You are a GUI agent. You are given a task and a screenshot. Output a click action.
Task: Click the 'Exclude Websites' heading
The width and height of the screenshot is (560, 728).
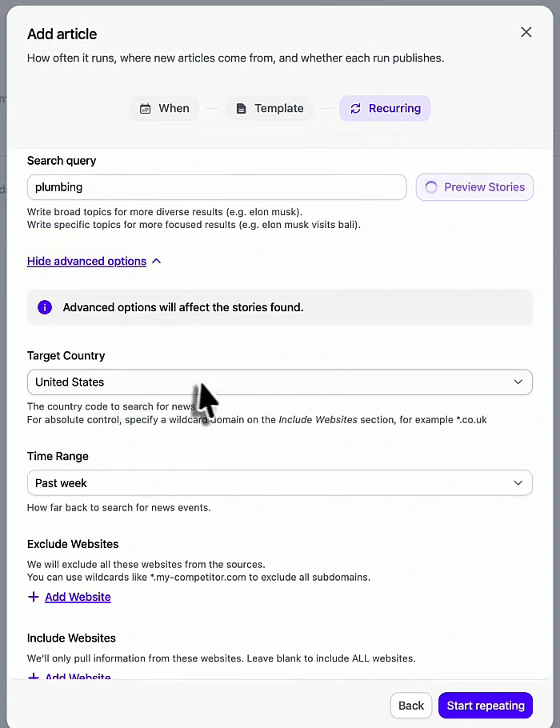[x=73, y=544]
